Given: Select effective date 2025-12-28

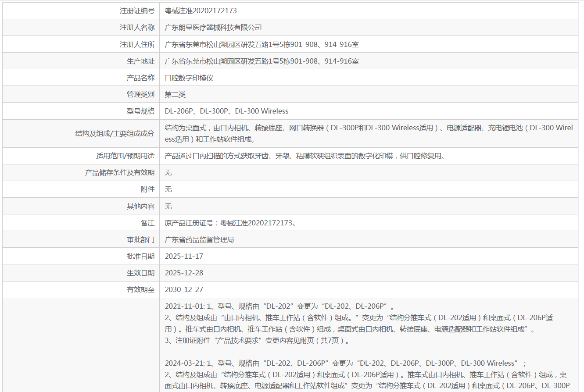Looking at the screenshot, I should (184, 273).
